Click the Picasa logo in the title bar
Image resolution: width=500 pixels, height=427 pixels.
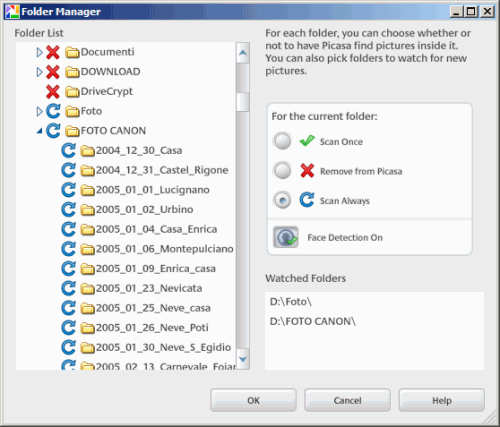coord(12,12)
